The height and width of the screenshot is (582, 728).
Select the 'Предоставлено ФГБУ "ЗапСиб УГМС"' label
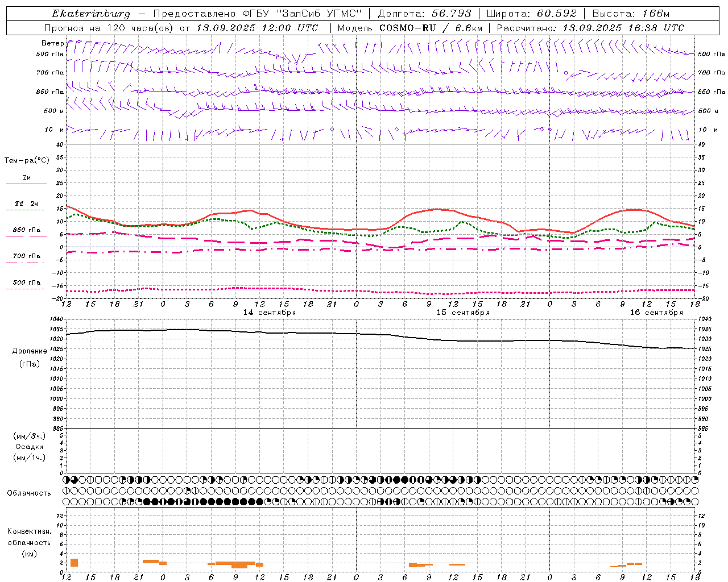(258, 14)
